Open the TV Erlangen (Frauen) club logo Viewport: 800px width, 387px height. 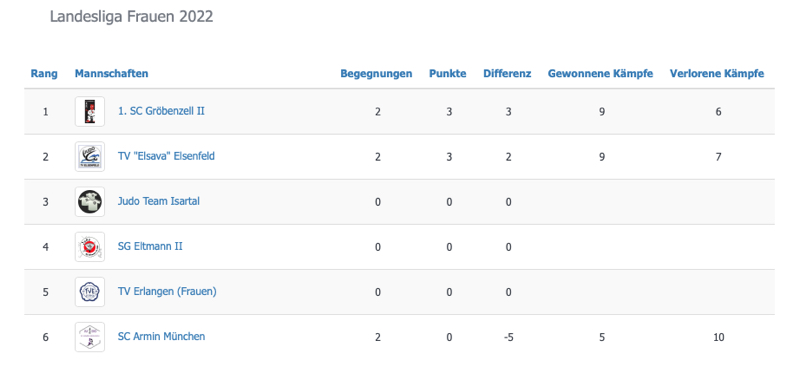[90, 292]
